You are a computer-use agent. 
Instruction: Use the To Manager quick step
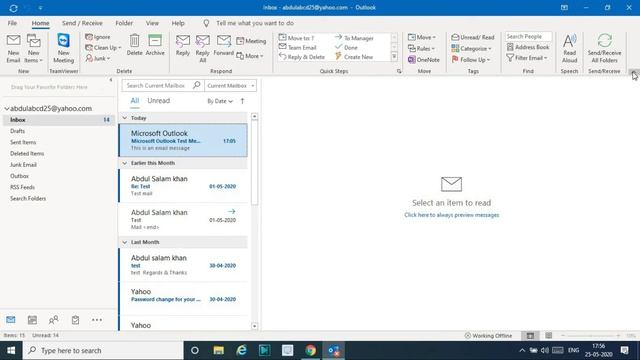354,38
